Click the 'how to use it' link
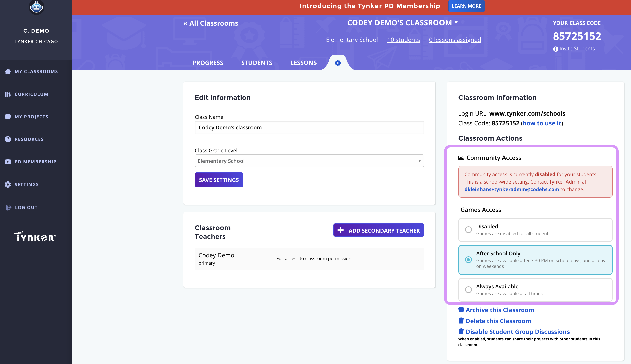This screenshot has height=364, width=631. [x=542, y=123]
